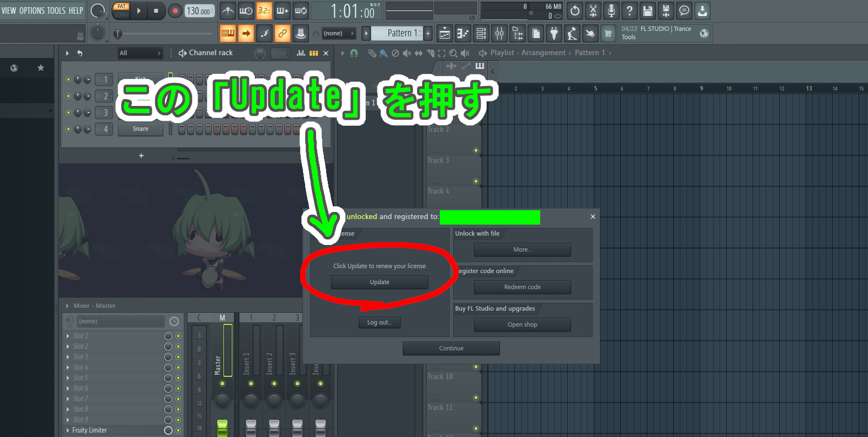
Task: Open the playlist options arrow menu
Action: click(343, 53)
